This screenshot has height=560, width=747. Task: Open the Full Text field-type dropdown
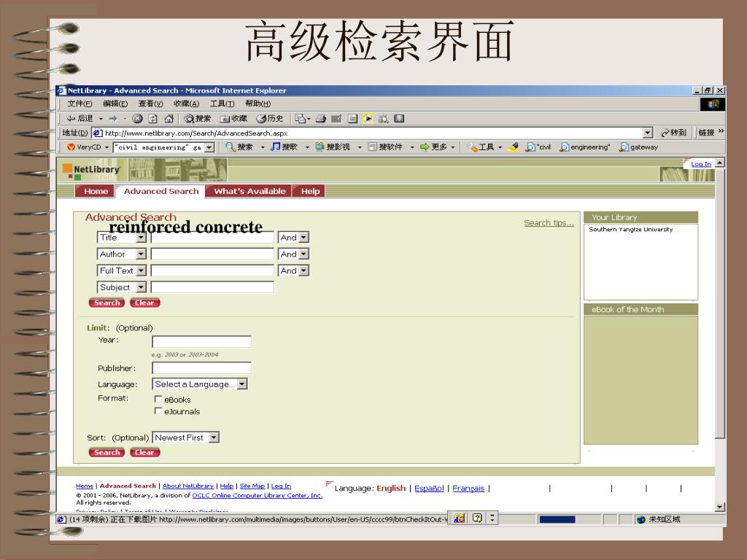[141, 271]
